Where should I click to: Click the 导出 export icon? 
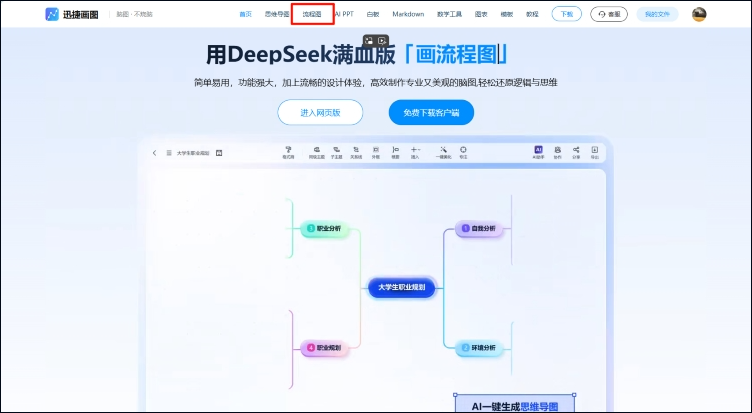(x=595, y=151)
